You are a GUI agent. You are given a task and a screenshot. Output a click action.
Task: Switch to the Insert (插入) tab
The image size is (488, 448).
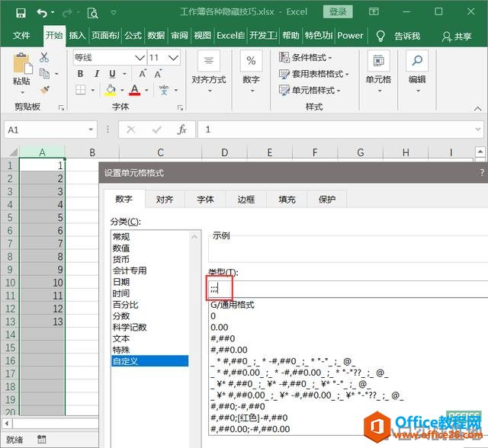click(x=77, y=36)
